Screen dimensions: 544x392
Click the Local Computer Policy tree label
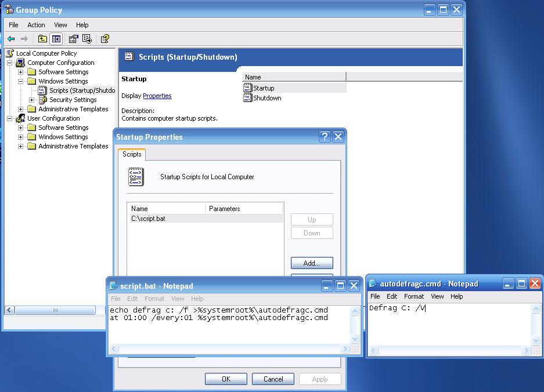coord(46,53)
